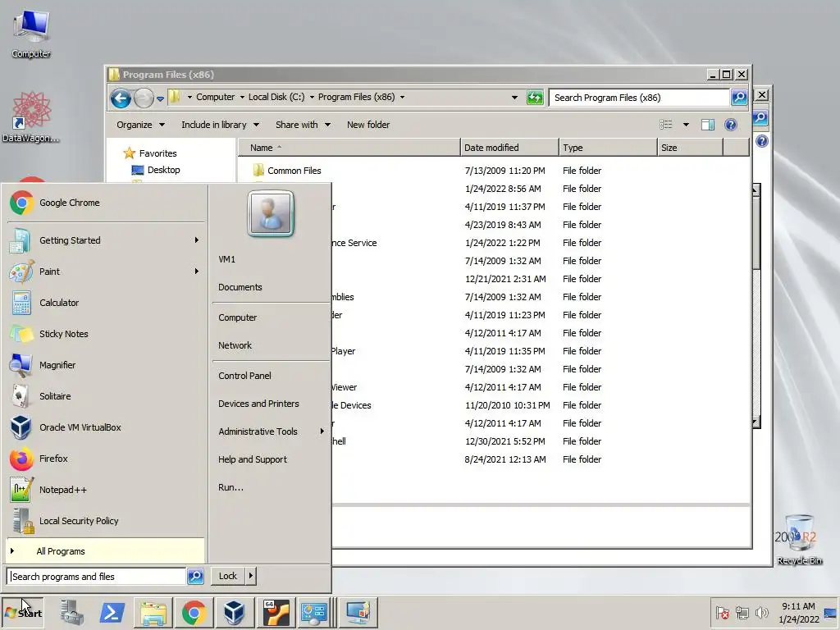
Task: Click the Lock button
Action: click(228, 576)
